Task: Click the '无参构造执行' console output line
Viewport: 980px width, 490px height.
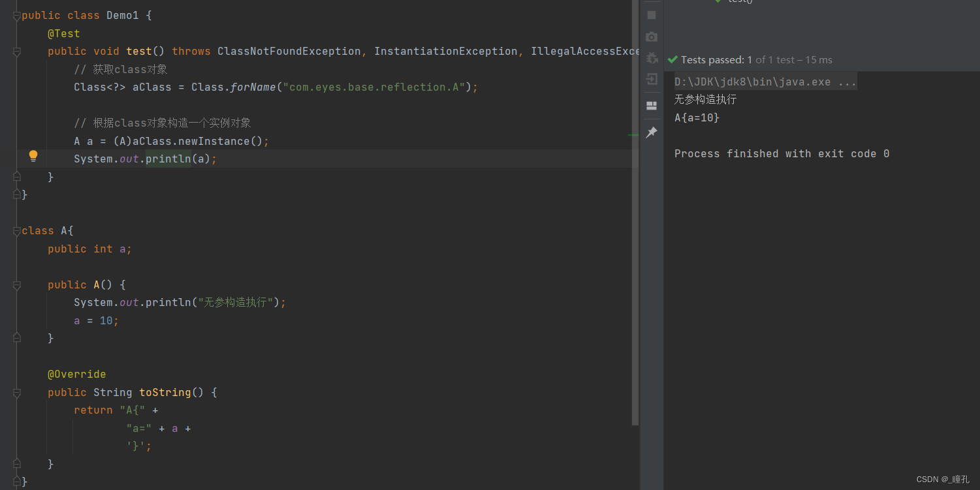Action: coord(705,100)
